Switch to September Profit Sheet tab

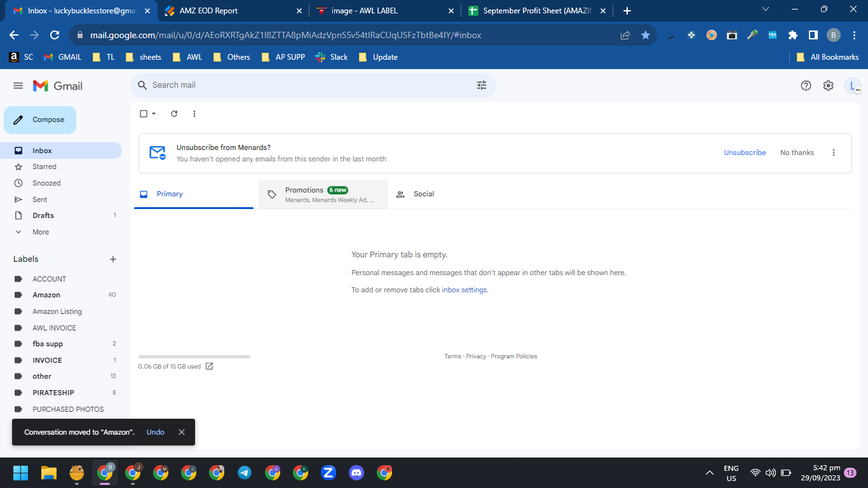click(538, 11)
